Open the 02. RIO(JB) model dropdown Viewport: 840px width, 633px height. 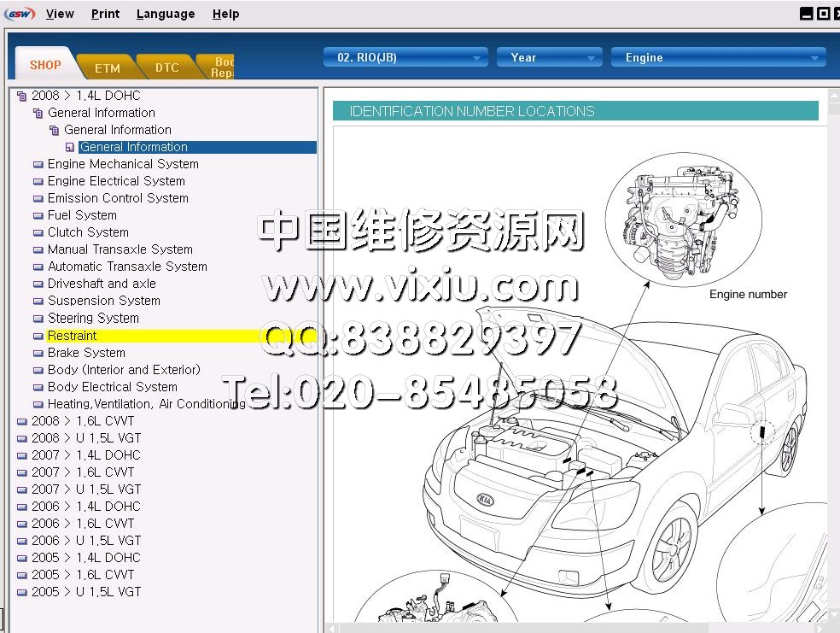pyautogui.click(x=405, y=57)
